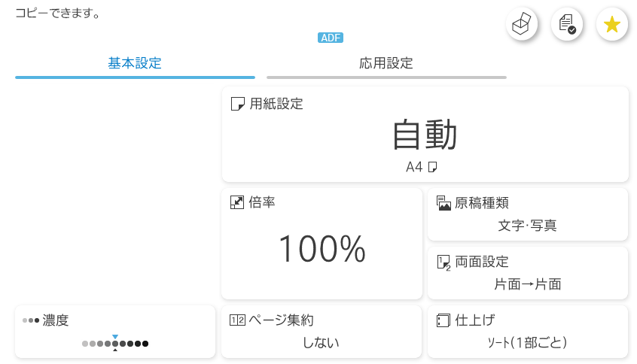Tap the ADF indicator badge
The width and height of the screenshot is (637, 364).
331,38
